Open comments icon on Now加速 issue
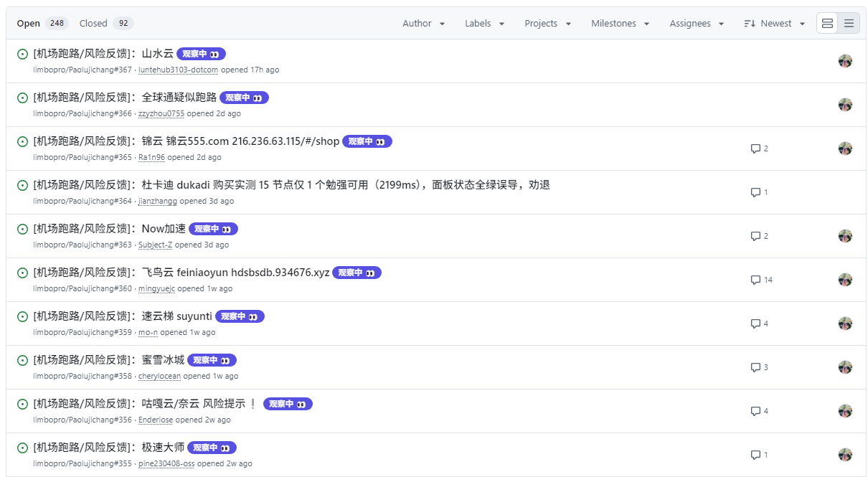Image resolution: width=868 pixels, height=477 pixels. (x=759, y=236)
